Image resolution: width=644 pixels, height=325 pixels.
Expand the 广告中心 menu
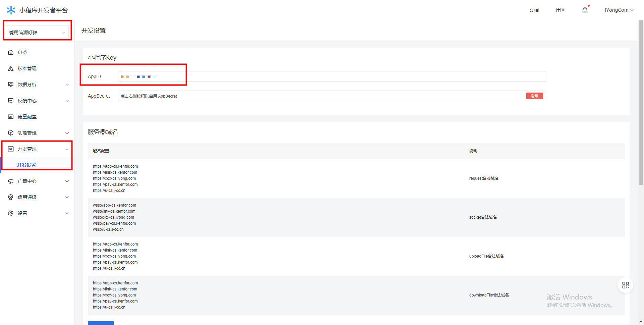tap(67, 181)
